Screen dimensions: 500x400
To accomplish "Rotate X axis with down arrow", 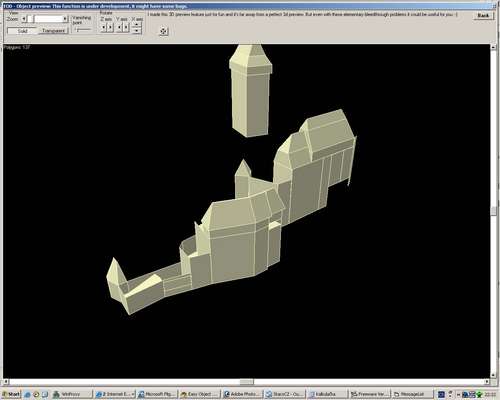I will 137,31.
